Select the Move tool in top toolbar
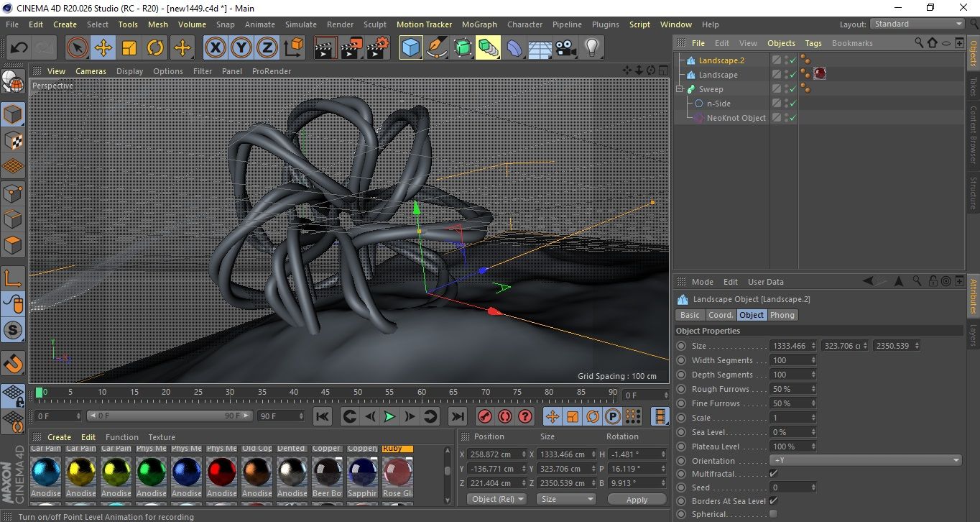 103,48
